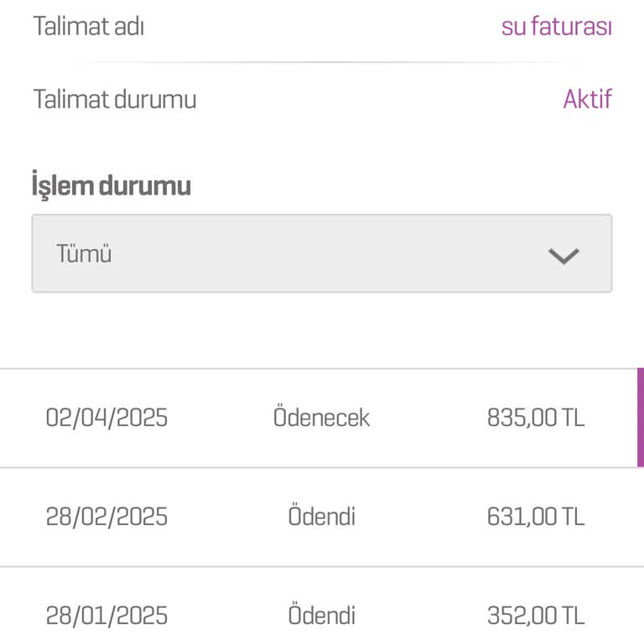The image size is (644, 644).
Task: Click the 'su faturası' instruction name
Action: 556,27
